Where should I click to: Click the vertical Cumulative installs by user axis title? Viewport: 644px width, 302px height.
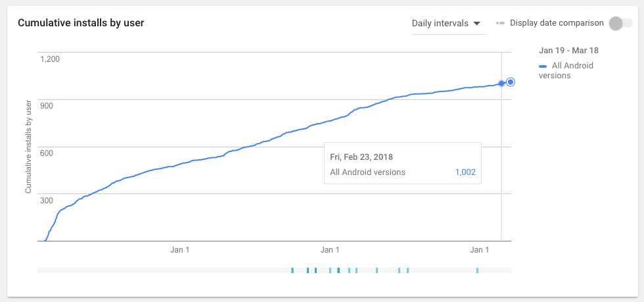point(28,147)
